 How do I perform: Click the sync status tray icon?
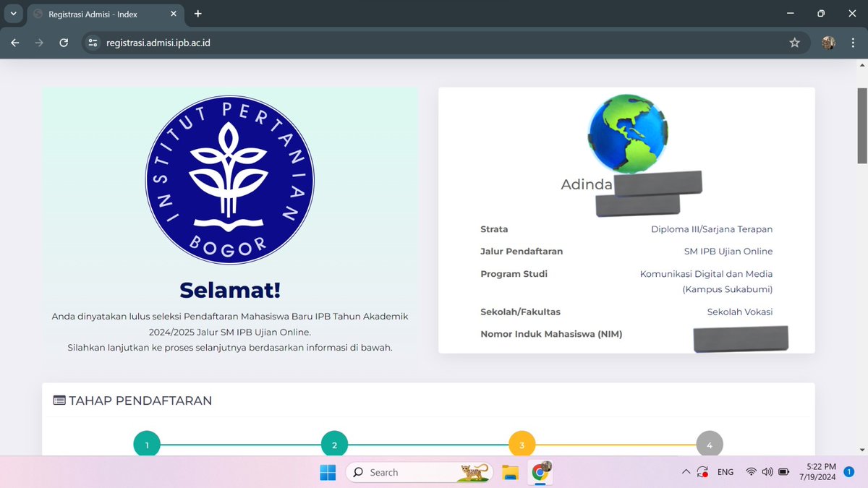(x=702, y=472)
